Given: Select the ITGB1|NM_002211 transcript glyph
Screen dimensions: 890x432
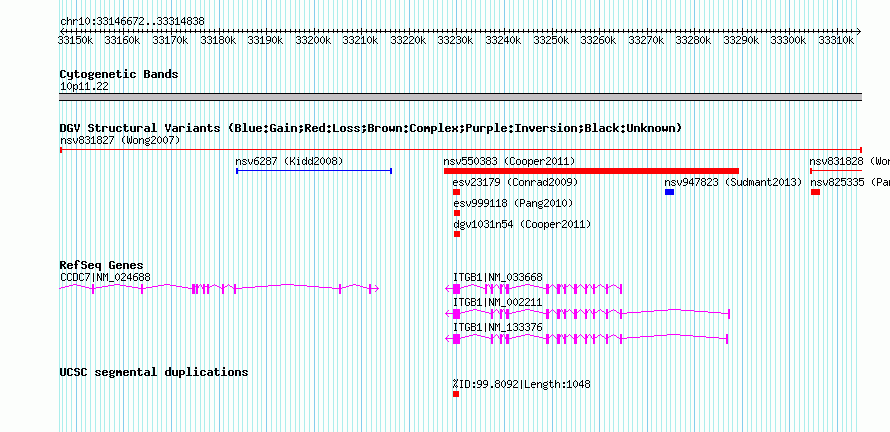Looking at the screenshot, I should (x=586, y=314).
